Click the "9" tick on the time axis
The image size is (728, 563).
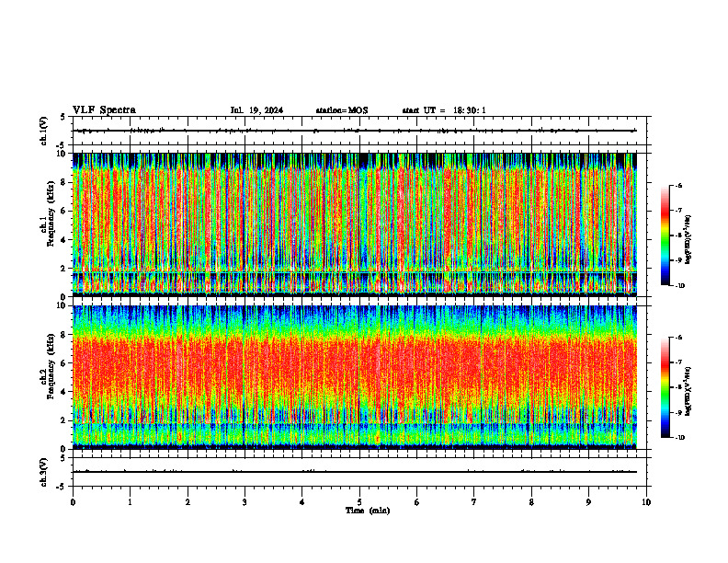point(588,502)
